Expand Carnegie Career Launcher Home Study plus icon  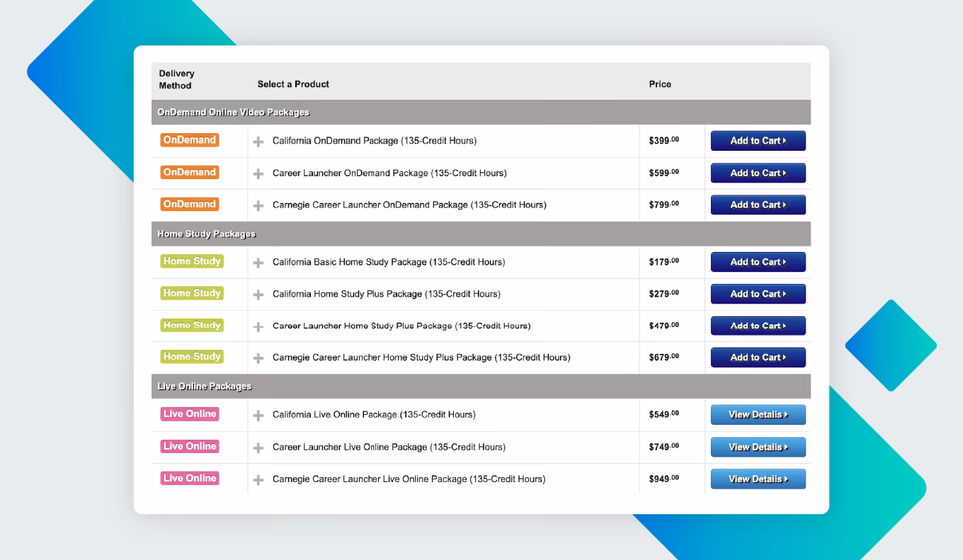[x=258, y=358]
